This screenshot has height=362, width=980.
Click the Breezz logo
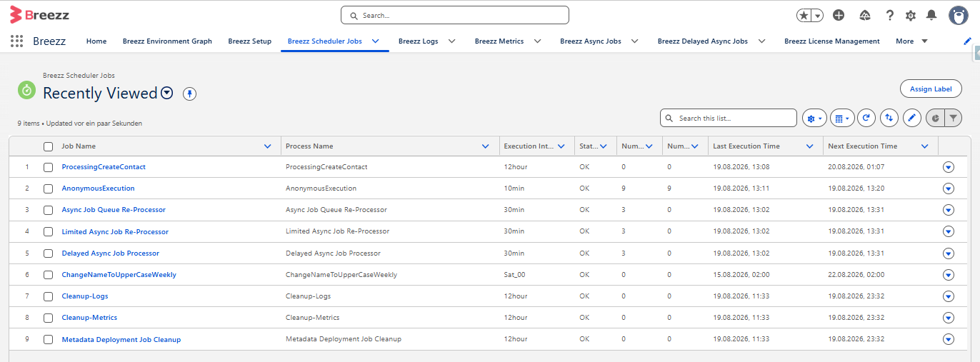tap(39, 14)
